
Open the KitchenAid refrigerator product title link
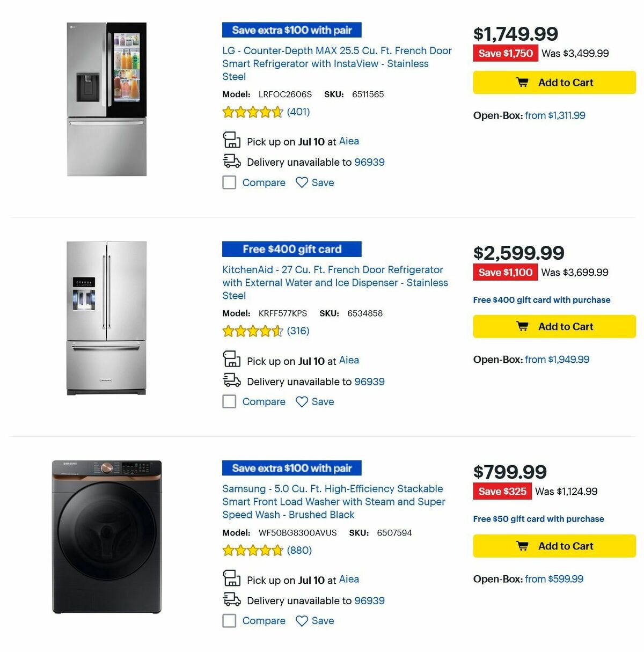point(333,282)
